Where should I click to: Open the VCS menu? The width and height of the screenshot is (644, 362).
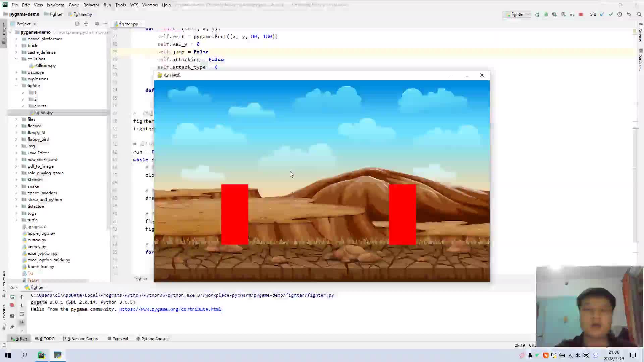134,5
